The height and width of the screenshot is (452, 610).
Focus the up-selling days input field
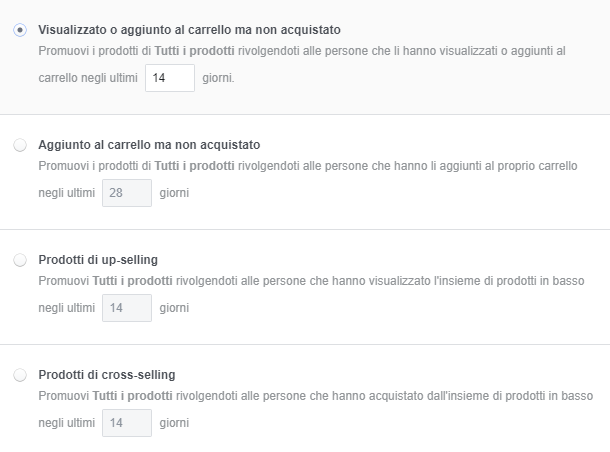(127, 308)
